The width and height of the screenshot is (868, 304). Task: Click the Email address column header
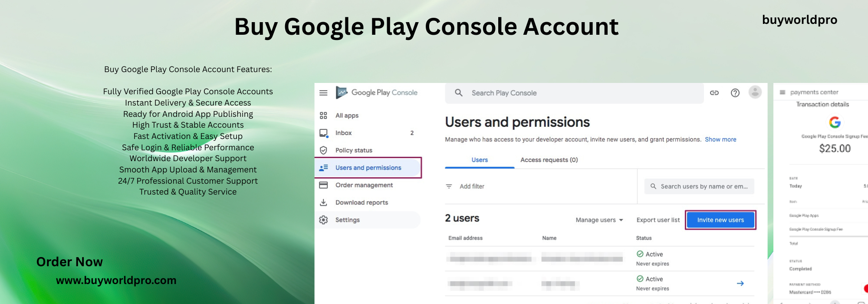[x=465, y=238]
